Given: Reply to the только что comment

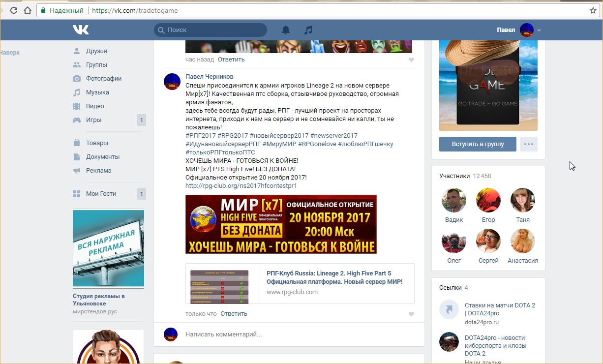Looking at the screenshot, I should tap(234, 314).
